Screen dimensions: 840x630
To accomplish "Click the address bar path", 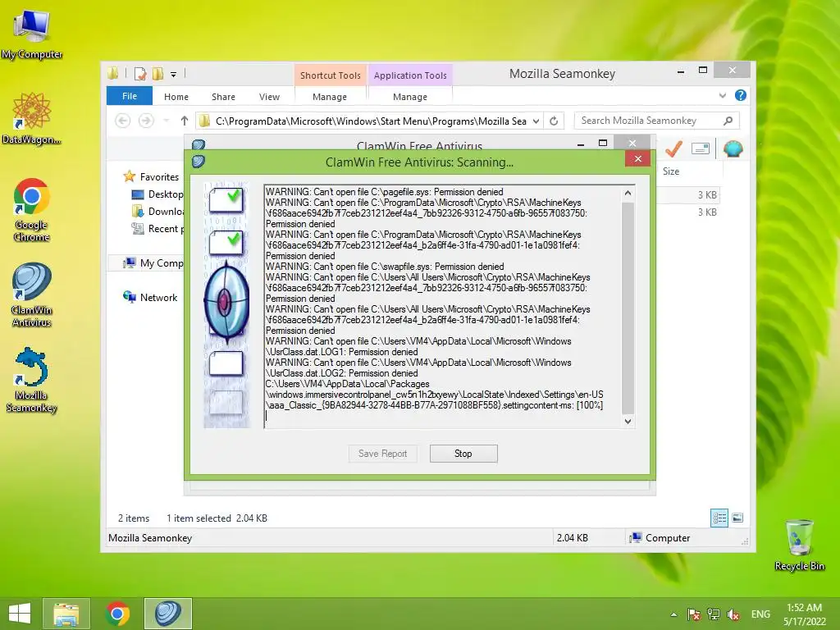I will (371, 121).
